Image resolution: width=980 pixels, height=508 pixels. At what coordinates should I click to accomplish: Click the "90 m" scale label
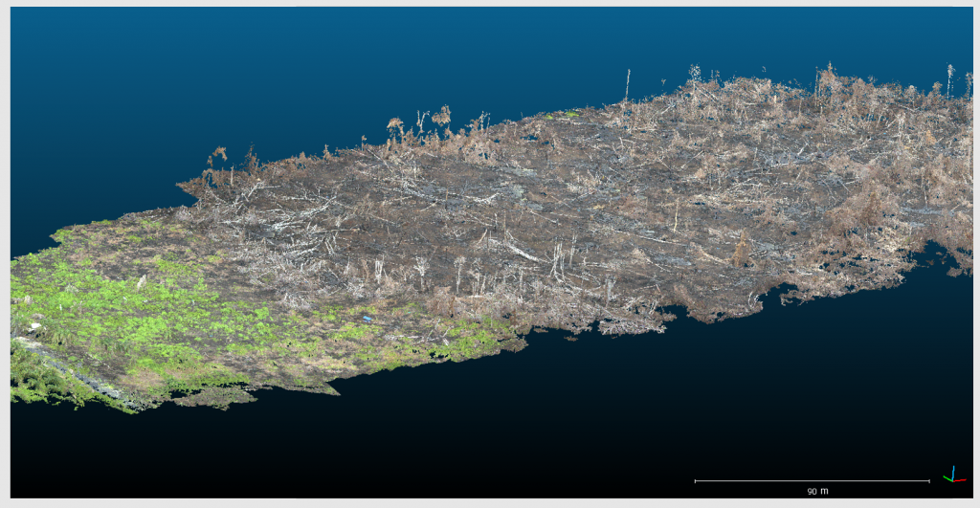(817, 491)
